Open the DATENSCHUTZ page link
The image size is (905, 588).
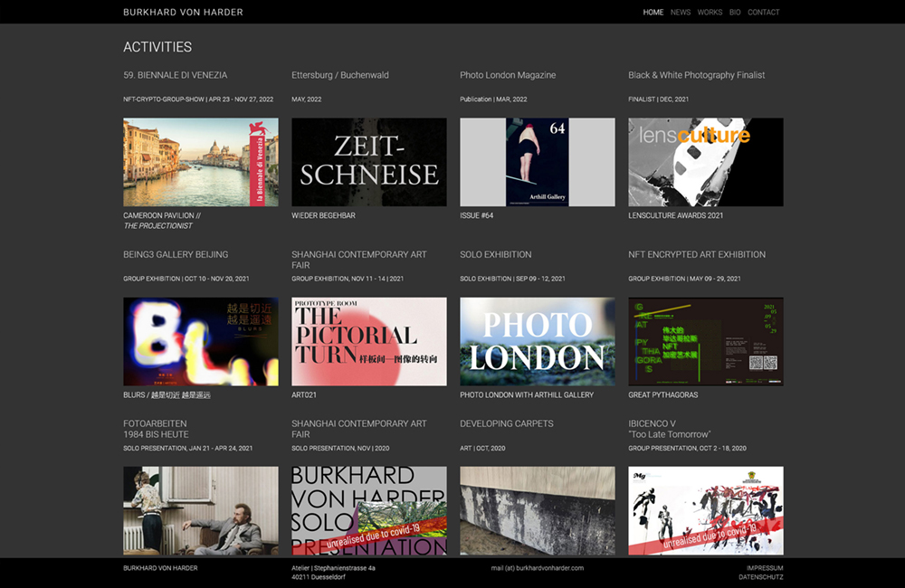coord(763,577)
